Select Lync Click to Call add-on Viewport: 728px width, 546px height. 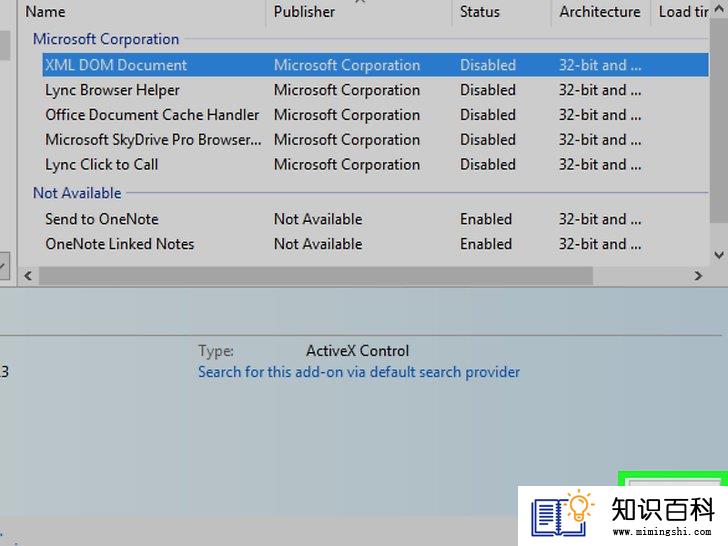coord(375,164)
